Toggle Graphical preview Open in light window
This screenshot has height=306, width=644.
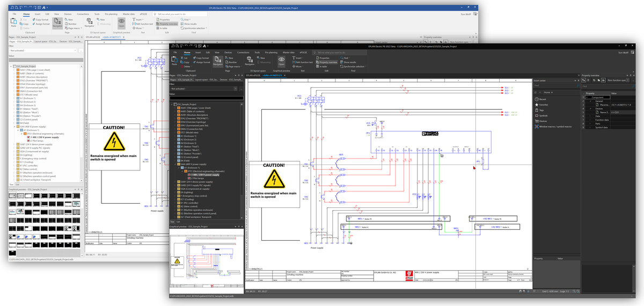click(121, 24)
